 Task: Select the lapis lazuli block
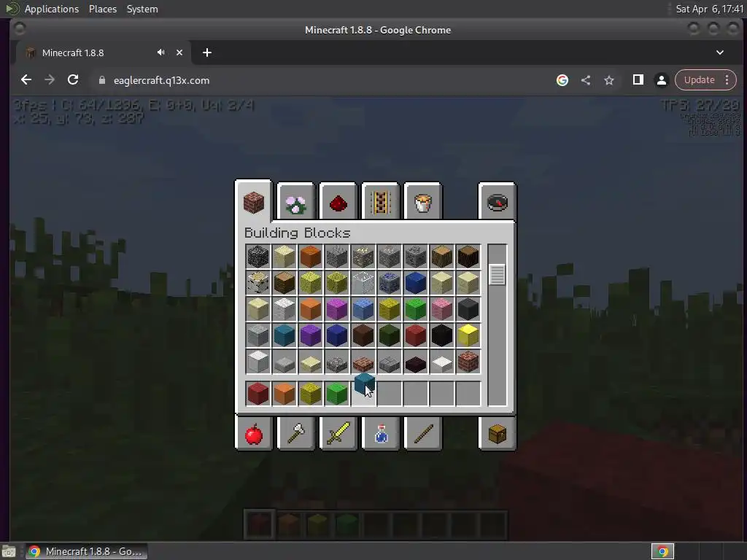click(415, 283)
